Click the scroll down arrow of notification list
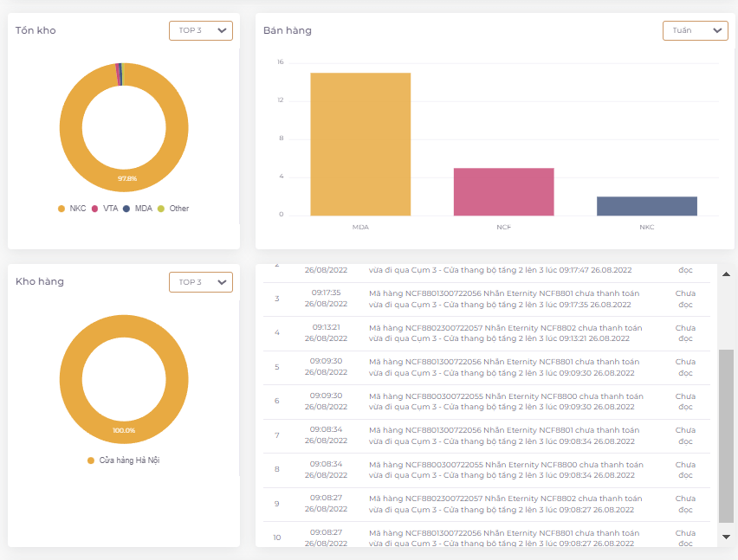 pyautogui.click(x=726, y=537)
